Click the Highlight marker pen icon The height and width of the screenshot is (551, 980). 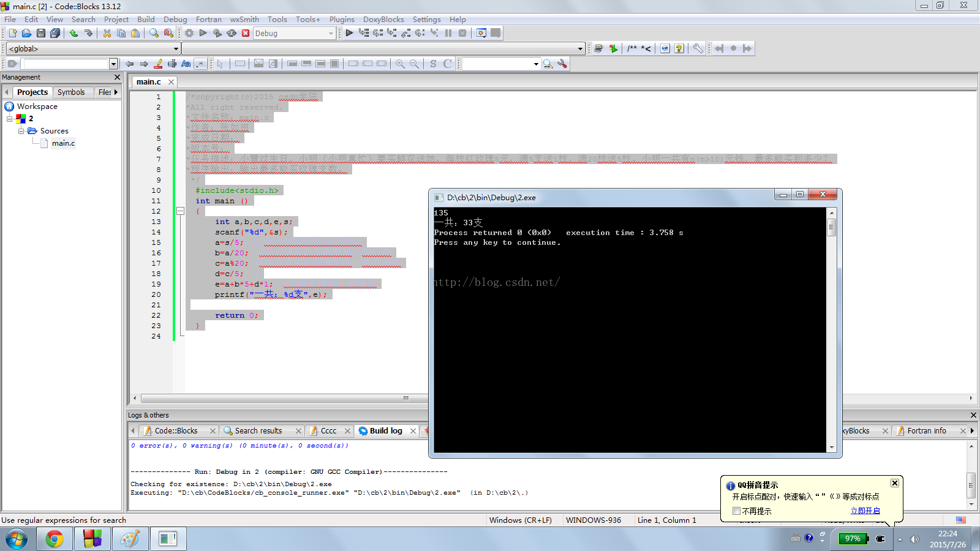pos(158,64)
